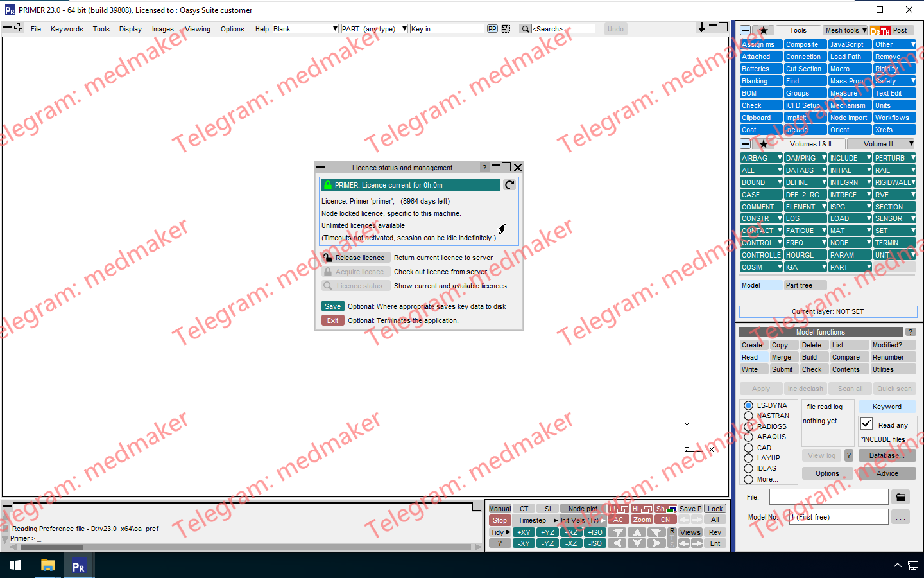Click the Sh shaded mode icon button
Viewport: 924px width, 578px height.
(665, 509)
